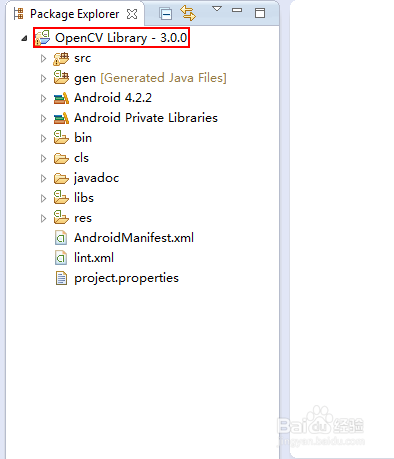Screen dimensions: 394x459
Task: Expand the cls folder
Action: tap(43, 158)
